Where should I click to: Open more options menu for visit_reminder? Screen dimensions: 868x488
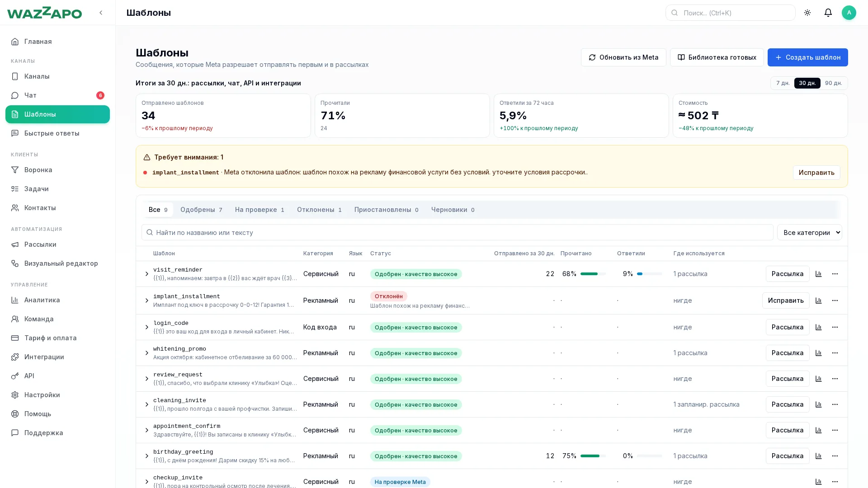(x=835, y=274)
